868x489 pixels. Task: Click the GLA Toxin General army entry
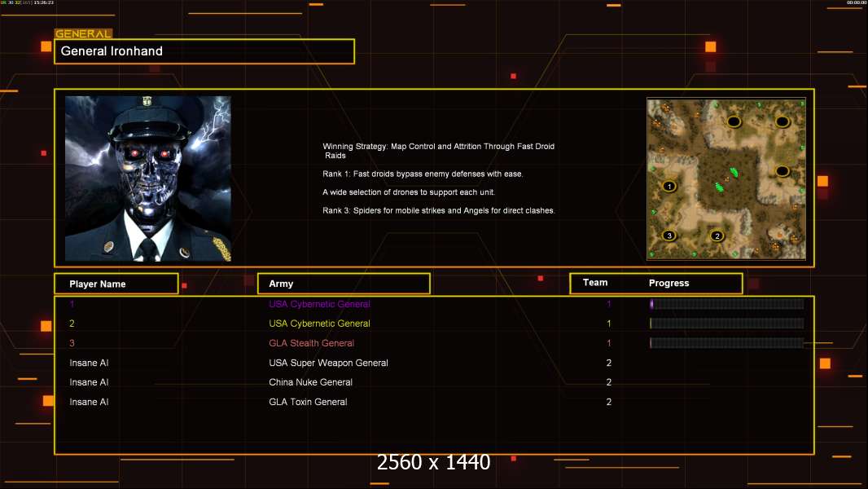coord(308,402)
